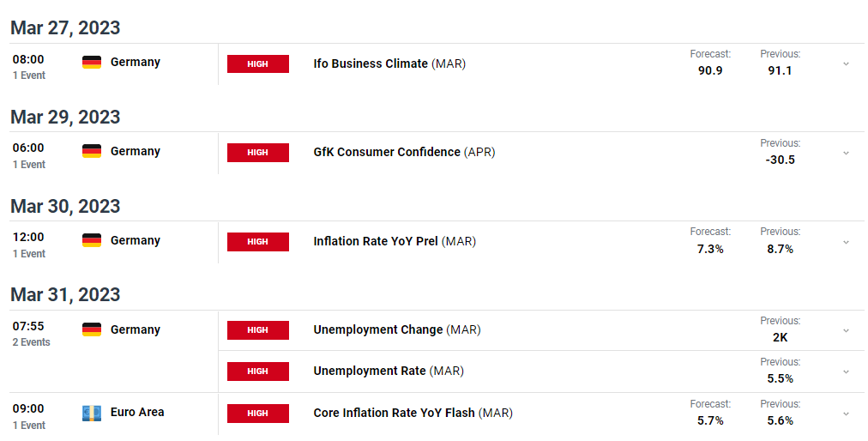Click the Germany flag on Mar 29 row
868x441 pixels.
(92, 151)
